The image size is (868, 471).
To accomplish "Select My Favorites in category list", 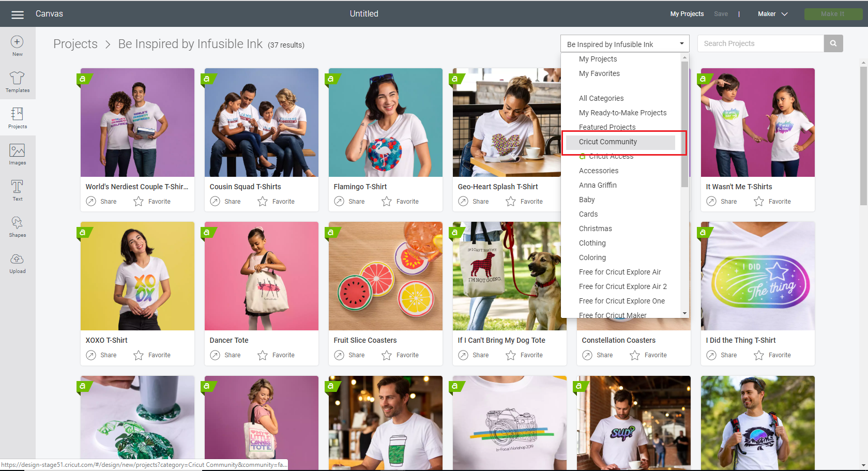I will tap(599, 73).
